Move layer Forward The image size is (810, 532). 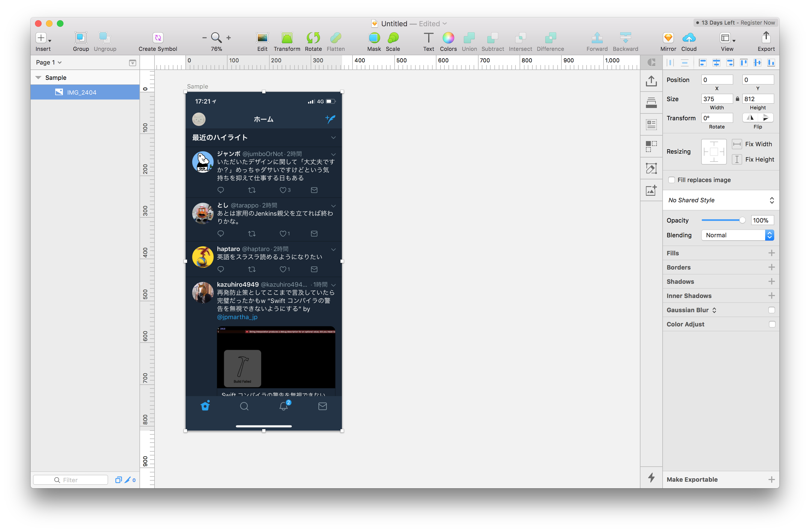pyautogui.click(x=597, y=38)
